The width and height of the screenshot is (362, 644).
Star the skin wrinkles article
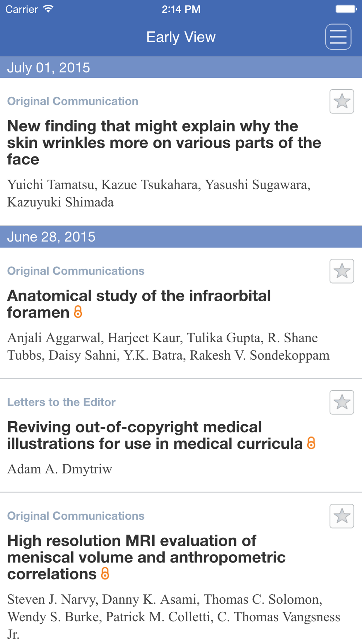point(342,101)
